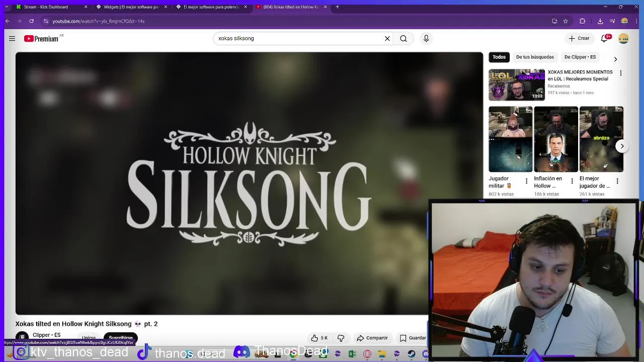
Task: Open options for XOKAS MEJORES MOMENTOS video
Action: coord(620,73)
